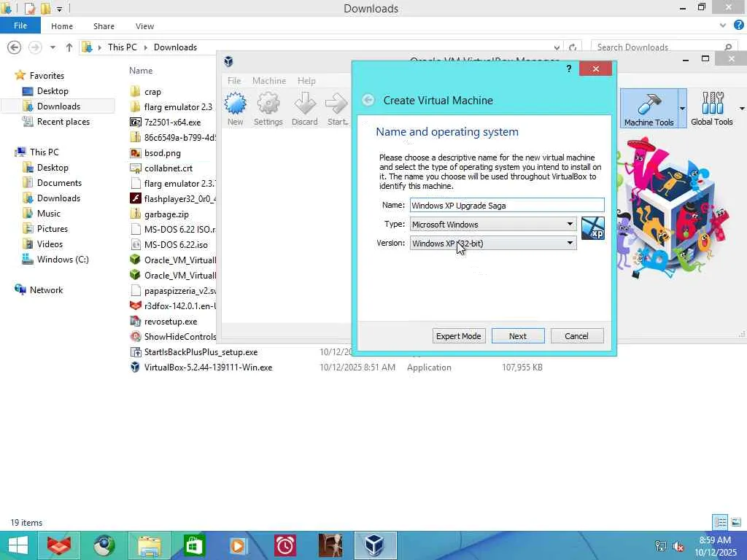This screenshot has width=747, height=560.
Task: Open VirtualBox File menu
Action: point(234,80)
